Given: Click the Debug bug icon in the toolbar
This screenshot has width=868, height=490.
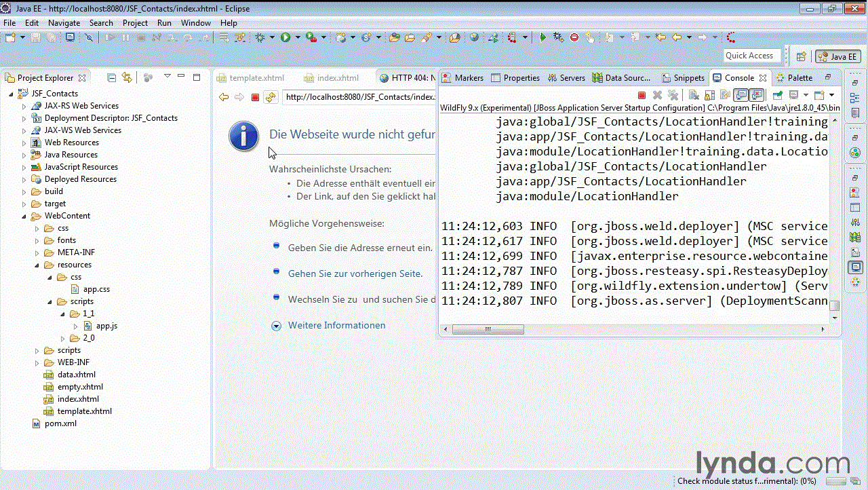Looking at the screenshot, I should [260, 37].
